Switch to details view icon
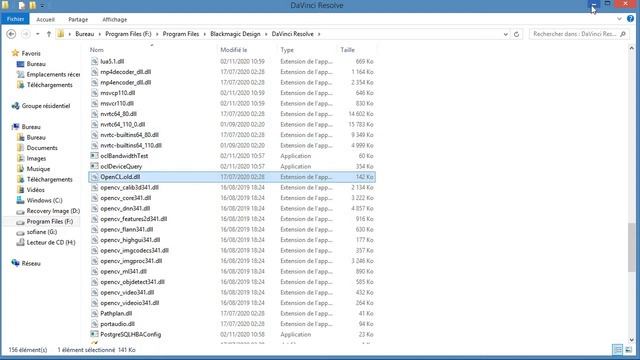 (x=618, y=350)
